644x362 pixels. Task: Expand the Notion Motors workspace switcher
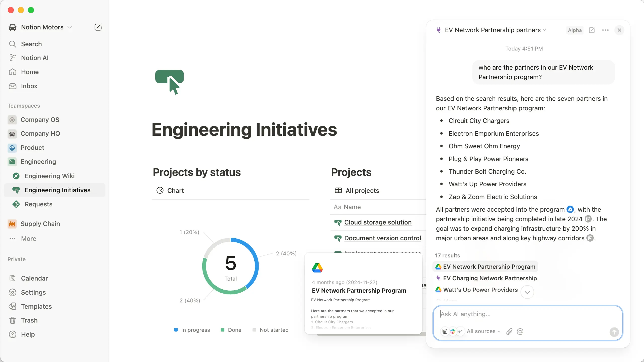pyautogui.click(x=42, y=27)
